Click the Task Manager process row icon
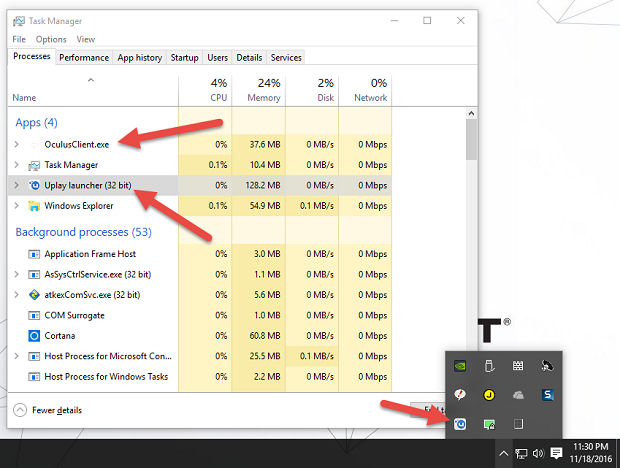This screenshot has height=468, width=620. pos(34,165)
